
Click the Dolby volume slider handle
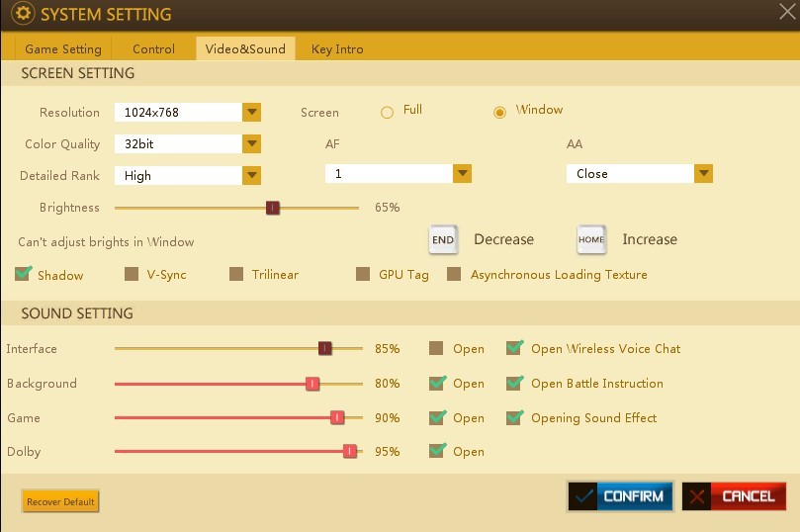(349, 451)
